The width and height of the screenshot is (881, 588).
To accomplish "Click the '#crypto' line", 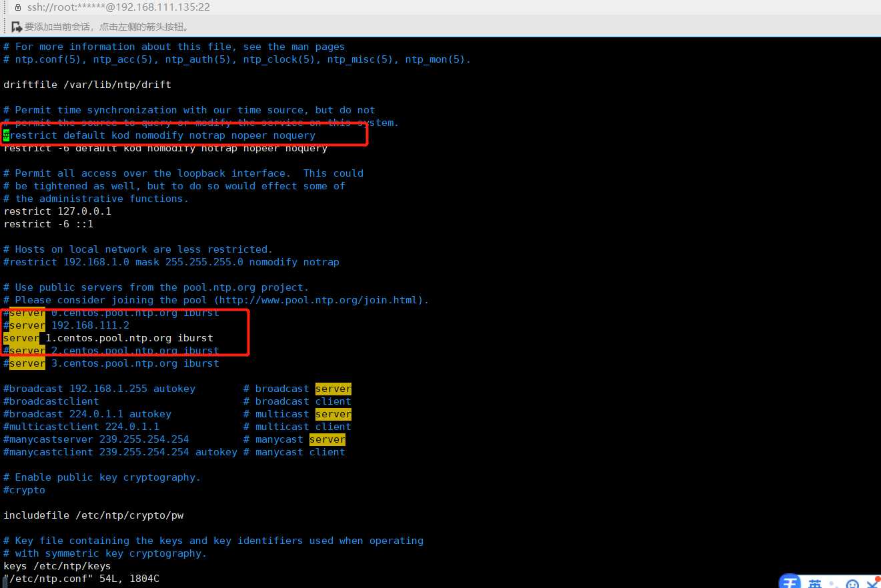I will click(24, 490).
